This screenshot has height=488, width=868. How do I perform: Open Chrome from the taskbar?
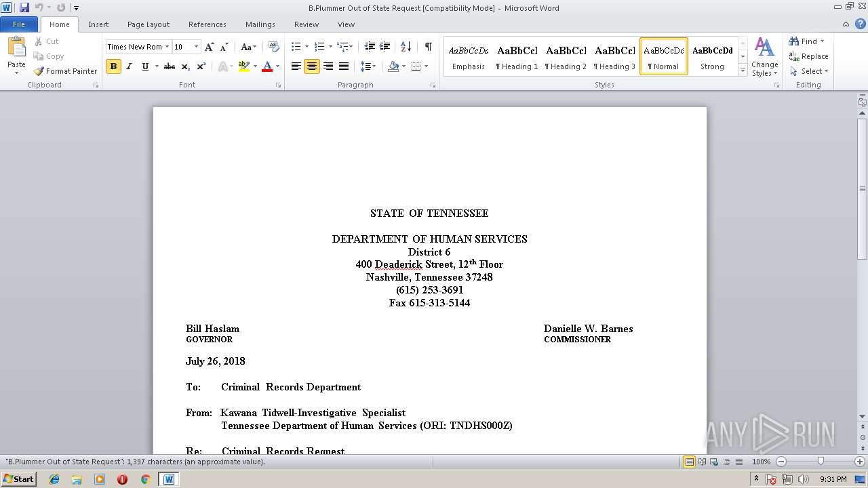click(145, 479)
